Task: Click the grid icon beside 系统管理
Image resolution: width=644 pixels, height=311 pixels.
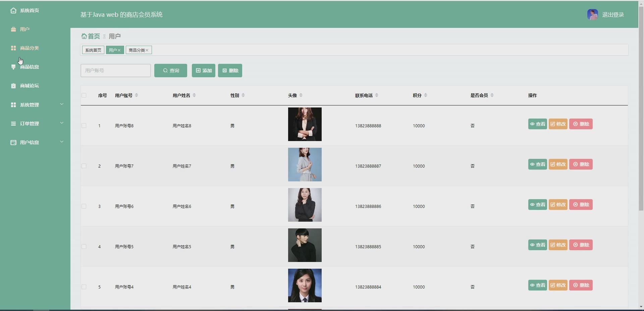Action: click(x=13, y=105)
